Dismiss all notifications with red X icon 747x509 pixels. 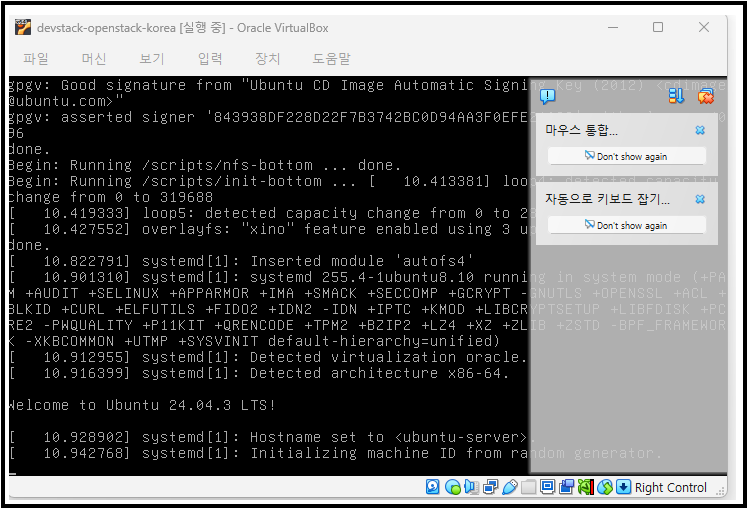706,97
